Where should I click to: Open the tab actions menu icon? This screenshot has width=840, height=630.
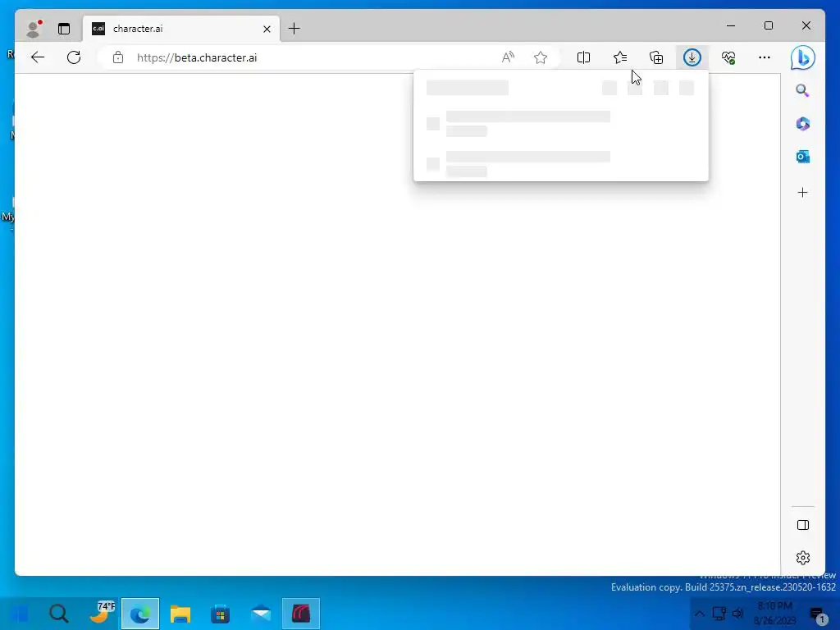(x=64, y=29)
